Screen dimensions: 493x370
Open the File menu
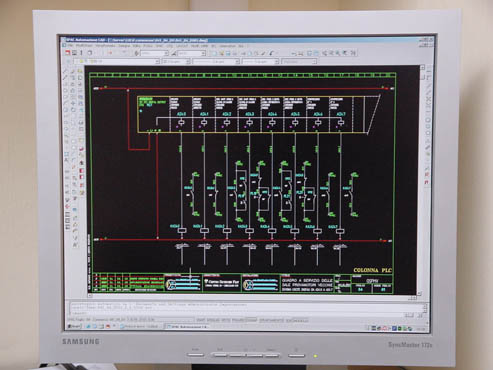(x=70, y=46)
